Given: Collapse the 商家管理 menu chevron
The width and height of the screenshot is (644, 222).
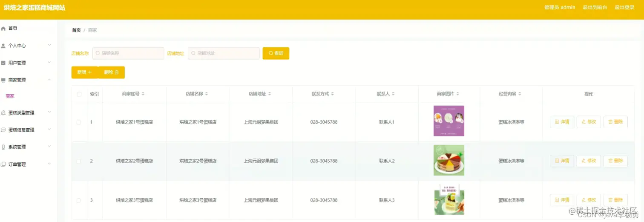Looking at the screenshot, I should point(49,80).
